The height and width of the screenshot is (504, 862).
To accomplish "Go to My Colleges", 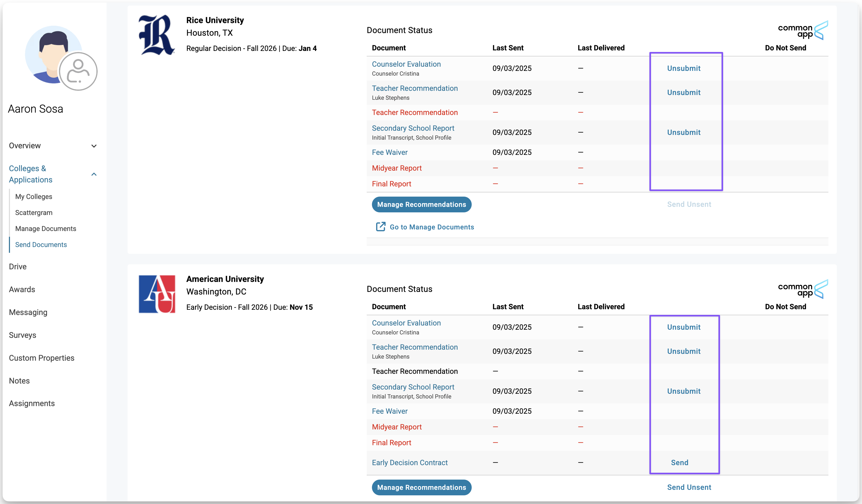I will pyautogui.click(x=34, y=197).
